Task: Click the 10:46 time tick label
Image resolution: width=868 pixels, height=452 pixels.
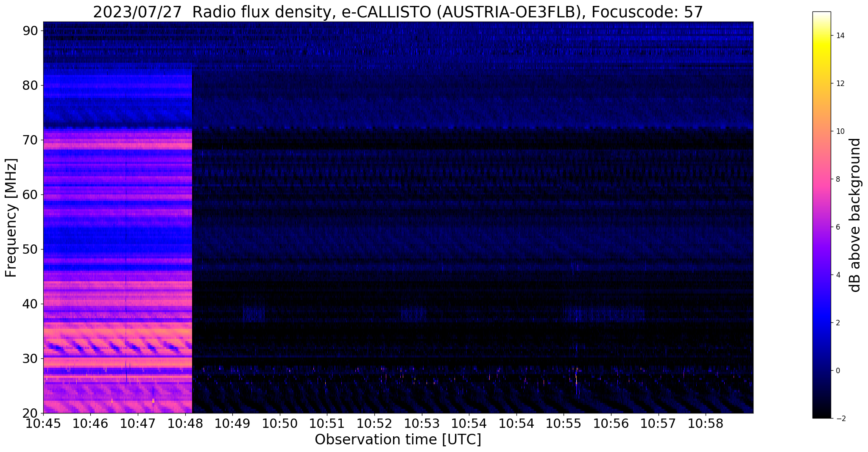Action: point(91,424)
